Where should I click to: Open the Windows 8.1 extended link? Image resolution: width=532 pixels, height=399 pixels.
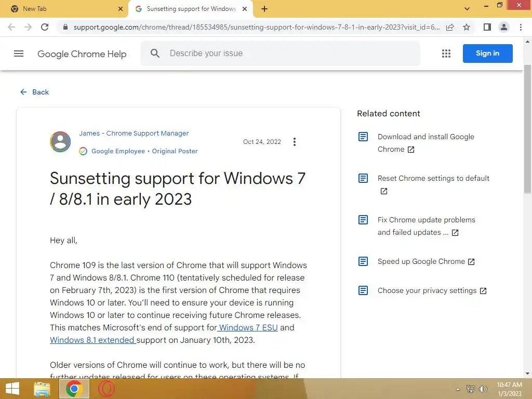(92, 340)
